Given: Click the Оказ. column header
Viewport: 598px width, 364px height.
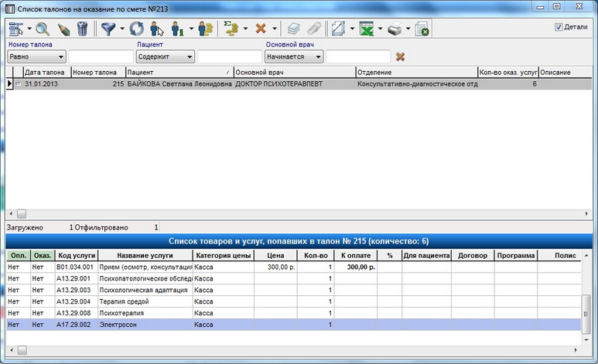Looking at the screenshot, I should tap(43, 255).
